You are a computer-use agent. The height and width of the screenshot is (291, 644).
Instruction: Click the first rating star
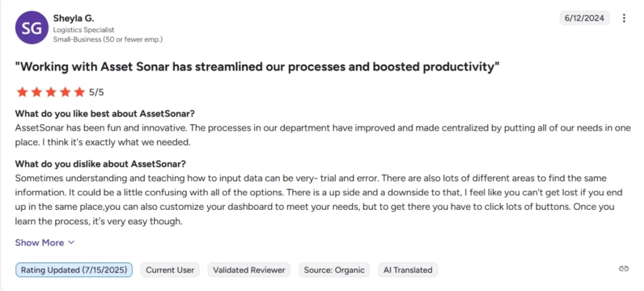pyautogui.click(x=22, y=92)
